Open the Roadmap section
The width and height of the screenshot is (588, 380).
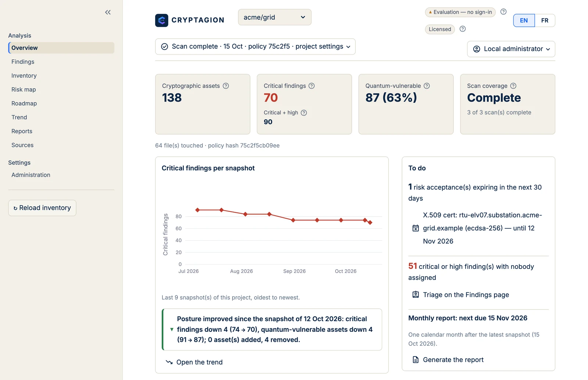coord(24,103)
